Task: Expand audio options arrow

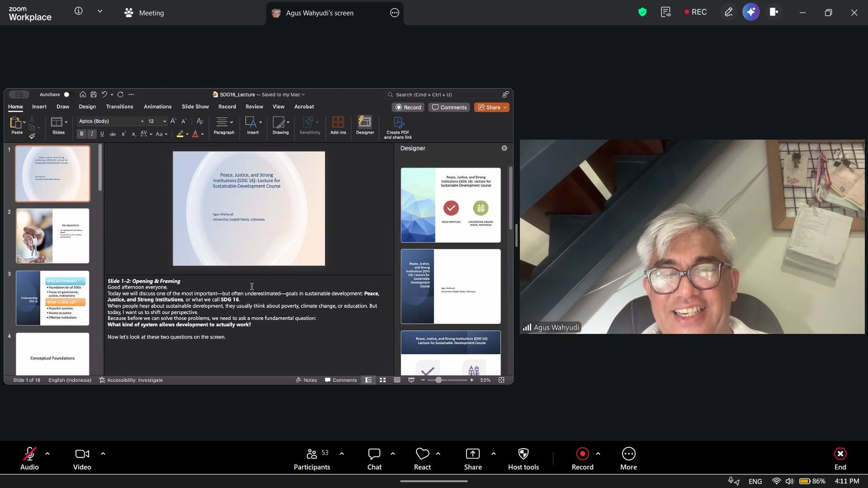Action: click(x=47, y=454)
